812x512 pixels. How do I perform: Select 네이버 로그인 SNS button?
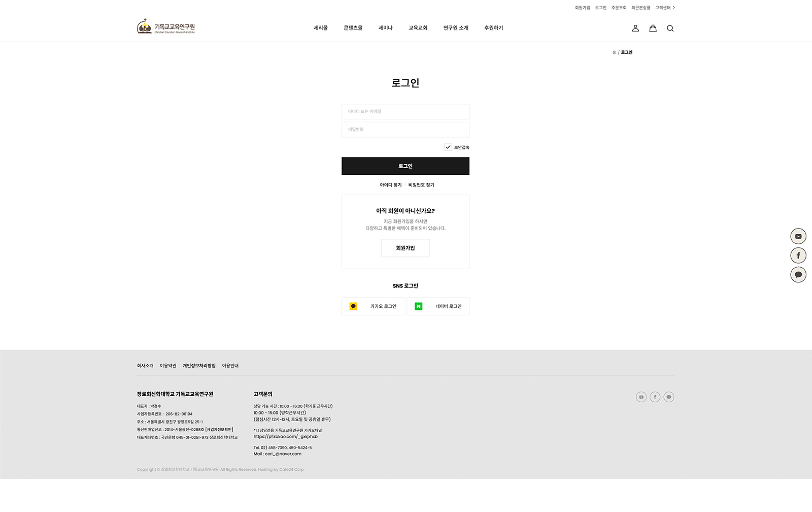point(438,306)
